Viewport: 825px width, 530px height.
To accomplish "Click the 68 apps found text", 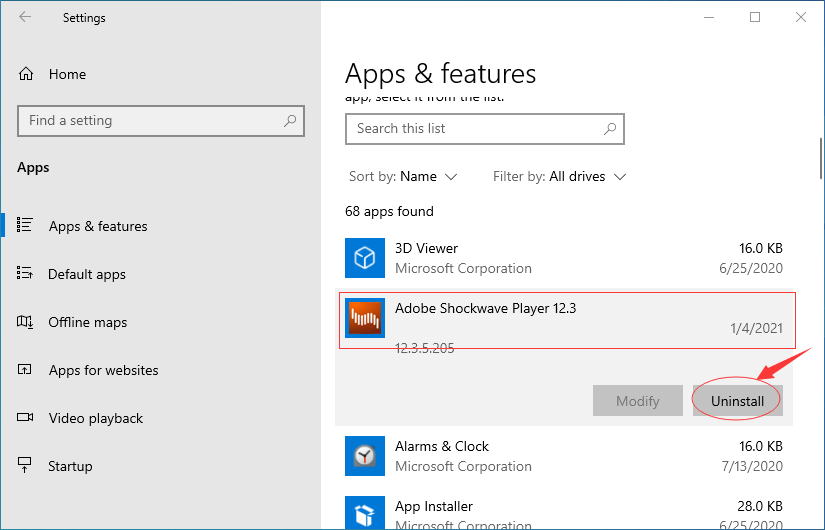I will pos(389,211).
